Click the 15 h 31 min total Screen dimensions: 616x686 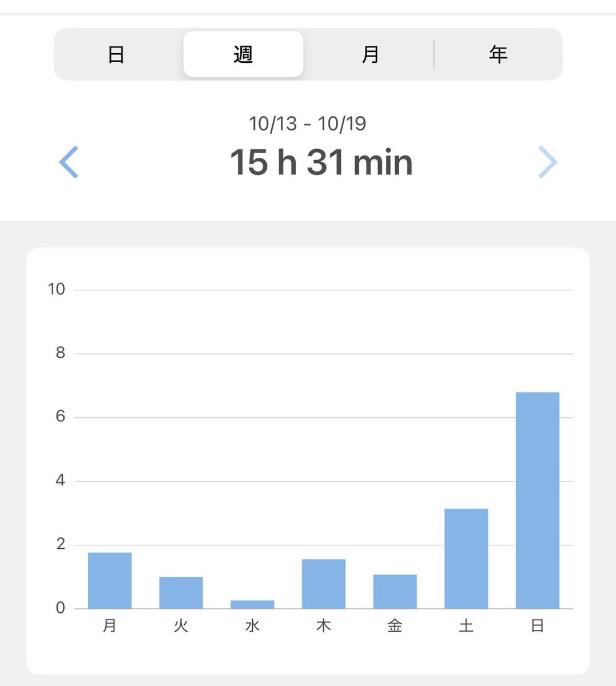click(321, 162)
